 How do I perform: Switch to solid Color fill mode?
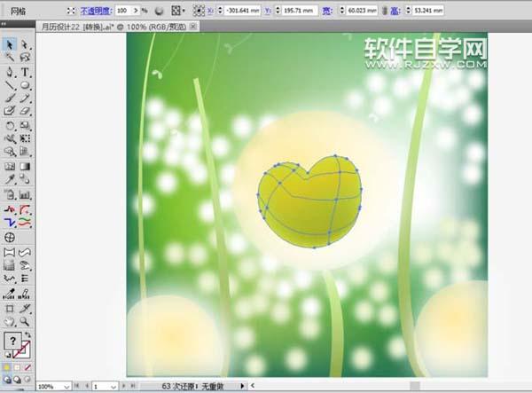pos(8,365)
